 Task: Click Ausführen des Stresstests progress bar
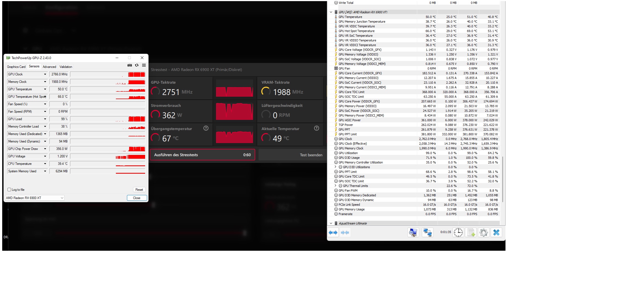(203, 155)
